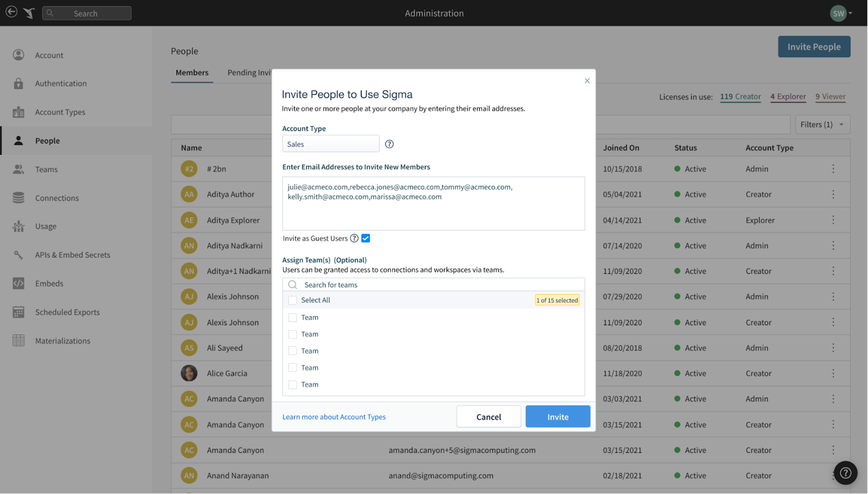Click the email addresses text area
This screenshot has width=868, height=494.
(x=433, y=204)
